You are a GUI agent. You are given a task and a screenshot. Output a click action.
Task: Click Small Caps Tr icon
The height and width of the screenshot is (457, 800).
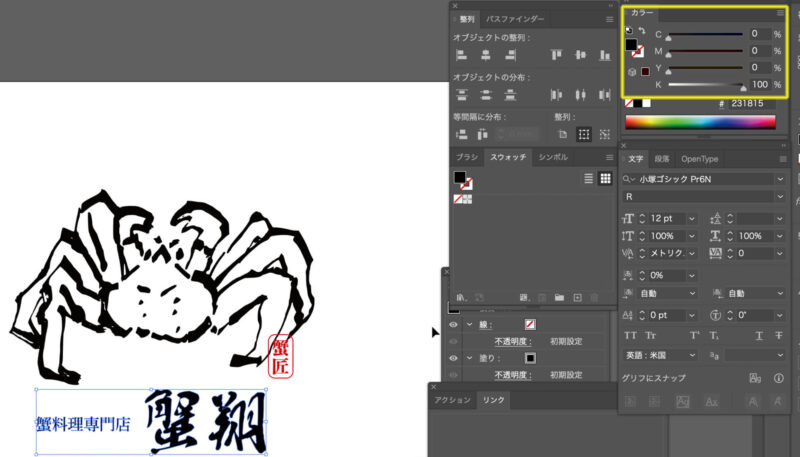(651, 336)
